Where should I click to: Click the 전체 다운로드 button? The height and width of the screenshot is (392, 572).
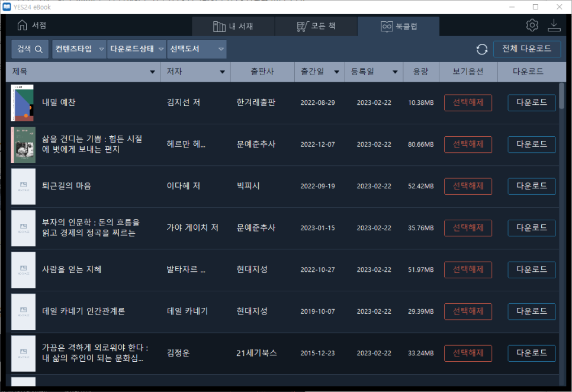[527, 49]
